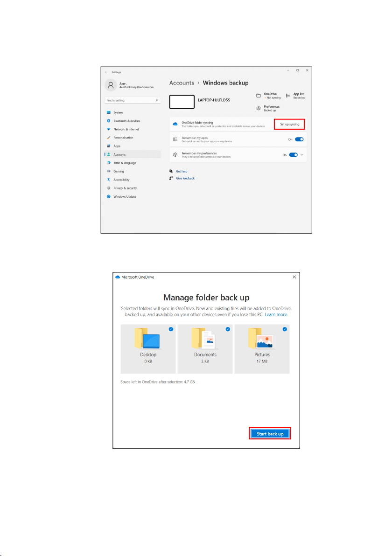
Task: Click the Pictures folder icon in OneDrive
Action: [261, 338]
